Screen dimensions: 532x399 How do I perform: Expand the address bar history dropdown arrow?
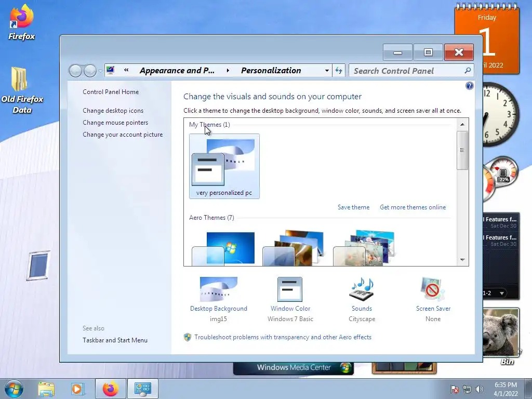pyautogui.click(x=327, y=71)
